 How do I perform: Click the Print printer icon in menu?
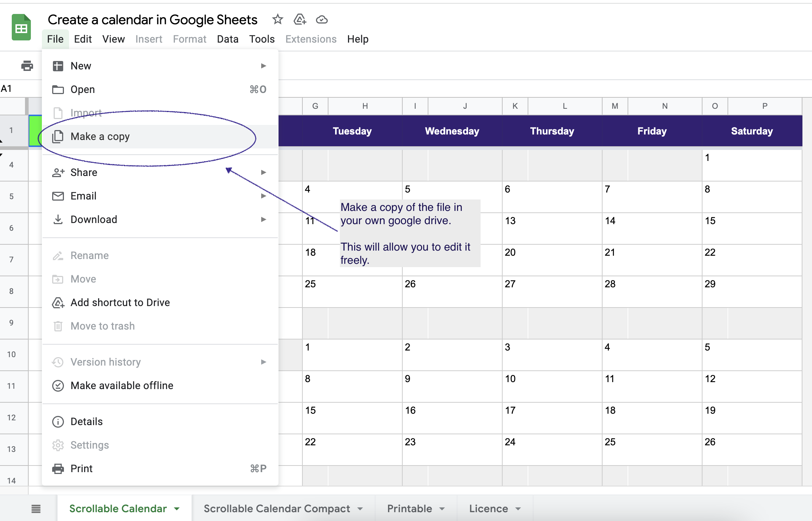[58, 469]
